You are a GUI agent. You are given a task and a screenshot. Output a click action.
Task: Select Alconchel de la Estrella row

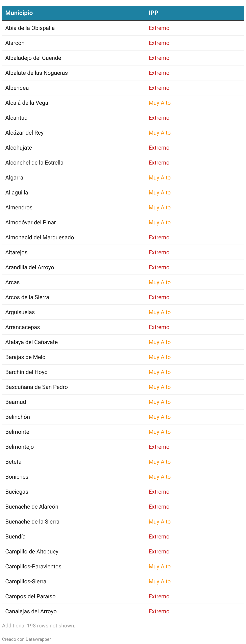point(123,163)
